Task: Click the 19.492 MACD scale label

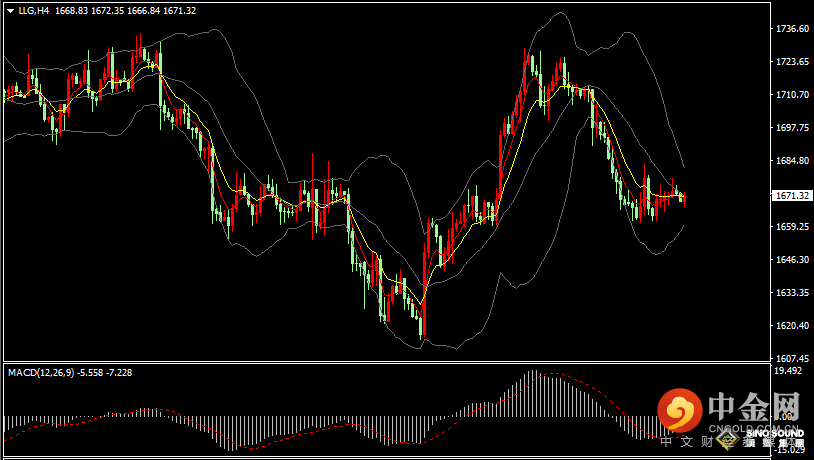Action: pyautogui.click(x=789, y=370)
